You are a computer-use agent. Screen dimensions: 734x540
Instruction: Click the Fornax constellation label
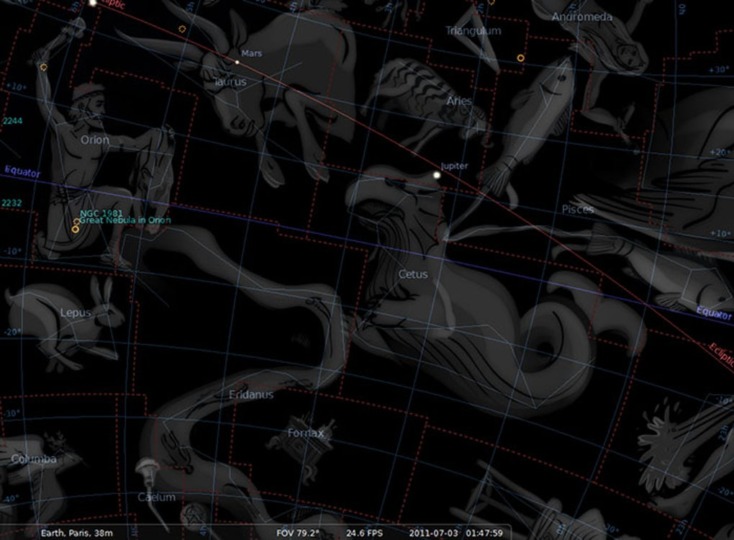click(x=306, y=433)
